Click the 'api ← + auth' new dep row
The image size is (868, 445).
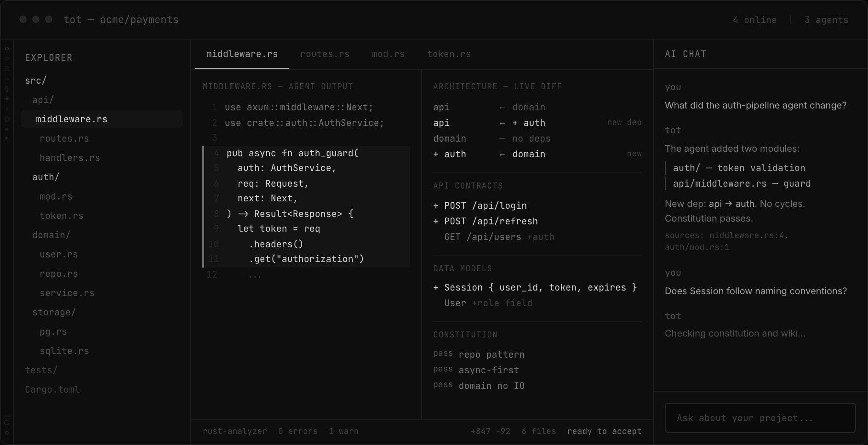coord(537,123)
